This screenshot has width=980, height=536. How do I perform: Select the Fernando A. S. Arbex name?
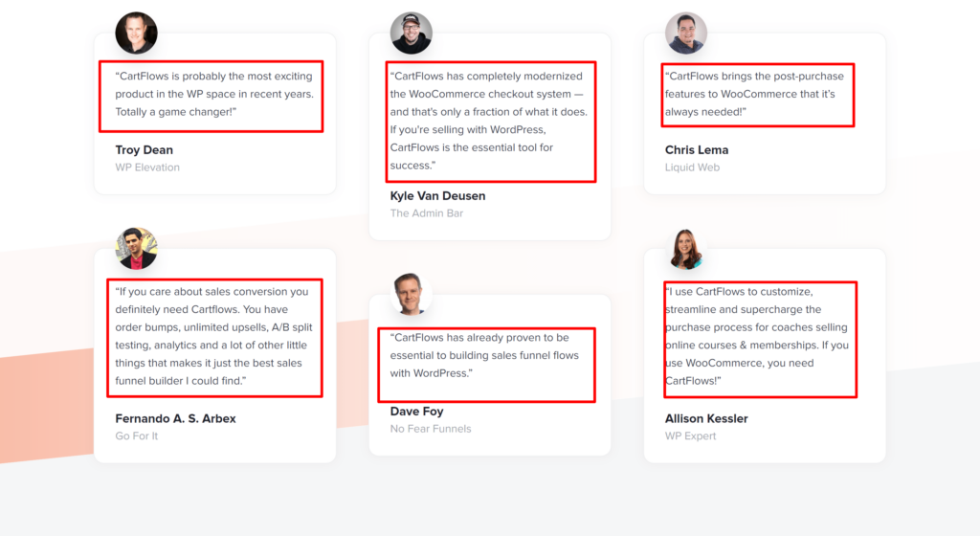(x=175, y=419)
